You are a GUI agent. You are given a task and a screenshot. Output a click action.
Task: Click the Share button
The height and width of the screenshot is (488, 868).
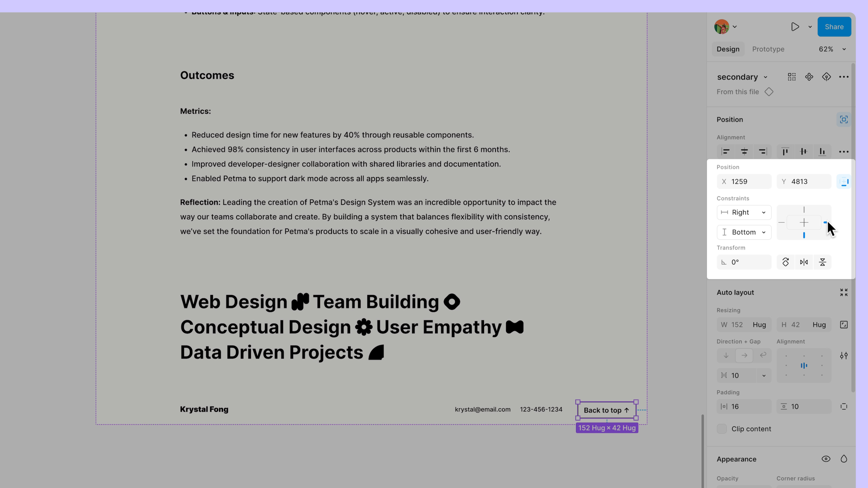click(834, 27)
